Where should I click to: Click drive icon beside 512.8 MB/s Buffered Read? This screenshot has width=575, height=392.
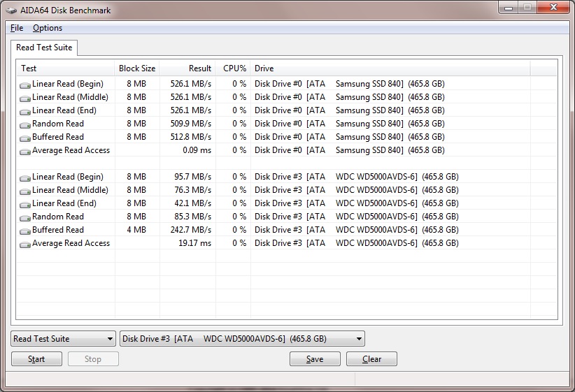click(25, 138)
